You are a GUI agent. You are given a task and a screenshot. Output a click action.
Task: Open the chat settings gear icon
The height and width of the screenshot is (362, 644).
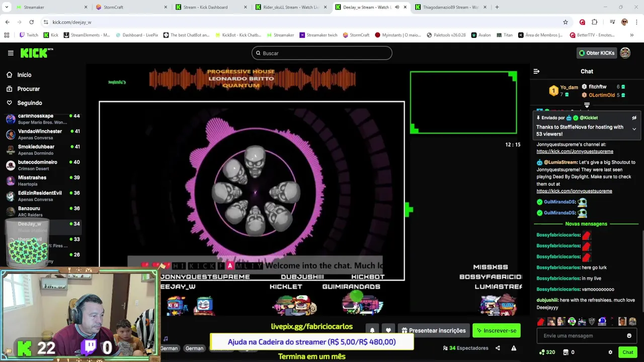(x=610, y=352)
